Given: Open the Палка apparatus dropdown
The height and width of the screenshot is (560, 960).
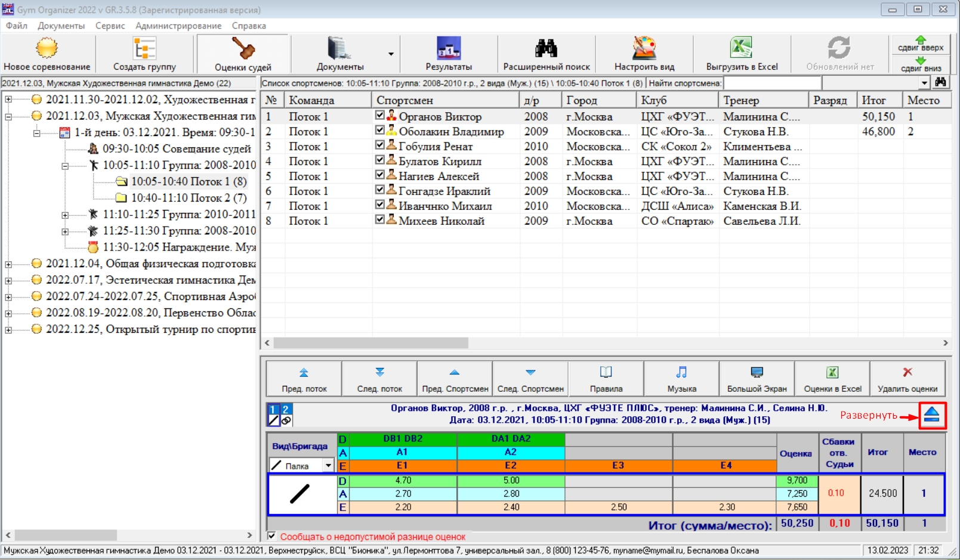Looking at the screenshot, I should point(328,466).
